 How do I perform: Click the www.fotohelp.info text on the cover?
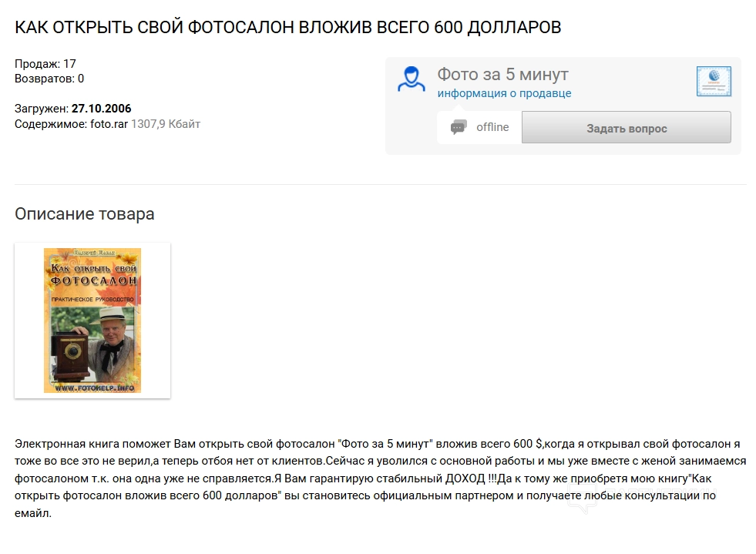(x=95, y=388)
